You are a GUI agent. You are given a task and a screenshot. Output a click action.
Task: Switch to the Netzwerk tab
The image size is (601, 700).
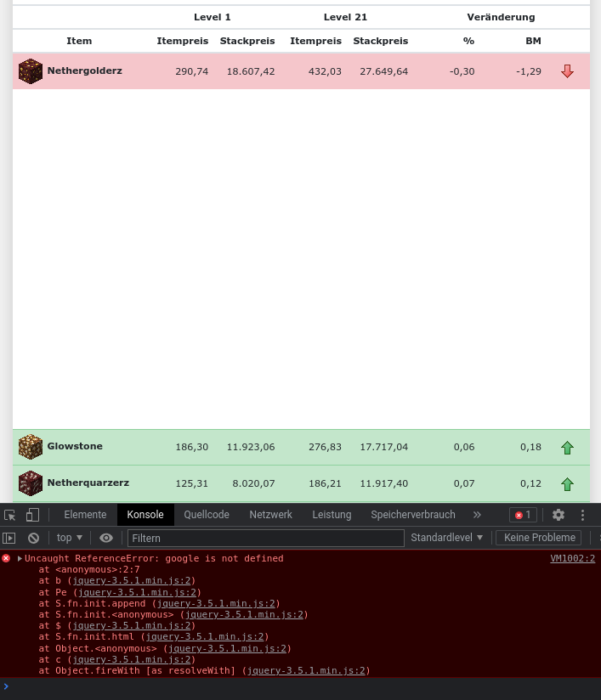tap(270, 515)
